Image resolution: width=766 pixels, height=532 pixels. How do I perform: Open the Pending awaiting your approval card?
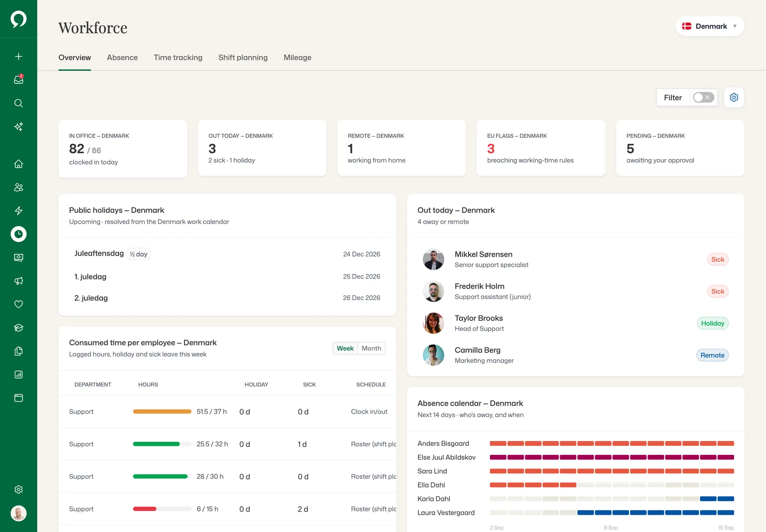pyautogui.click(x=680, y=148)
